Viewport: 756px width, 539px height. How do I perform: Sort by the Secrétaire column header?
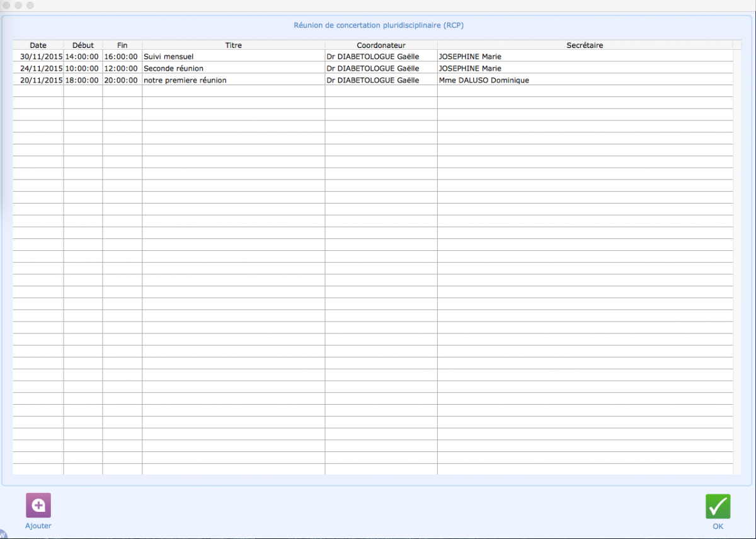585,45
